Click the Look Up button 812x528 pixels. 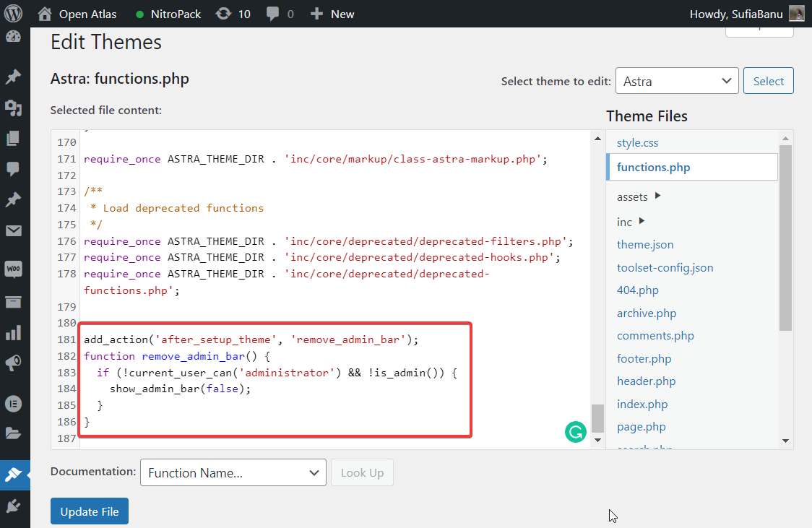point(362,472)
